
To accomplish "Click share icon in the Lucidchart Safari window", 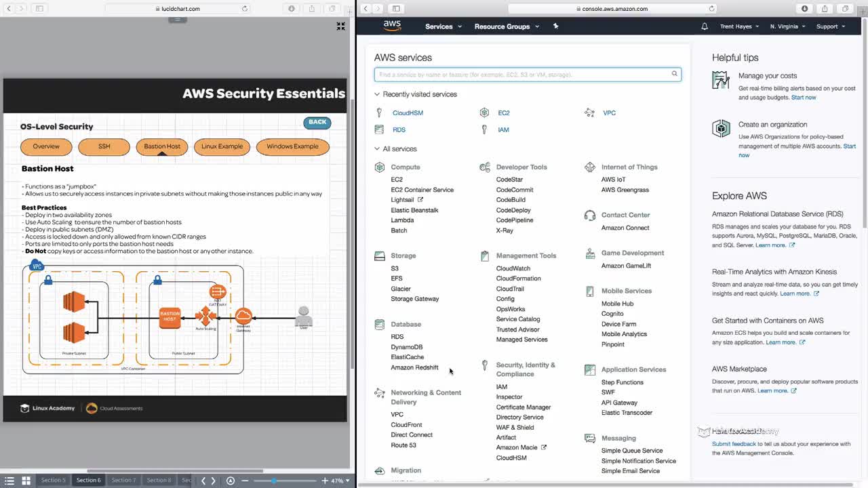I will [312, 9].
